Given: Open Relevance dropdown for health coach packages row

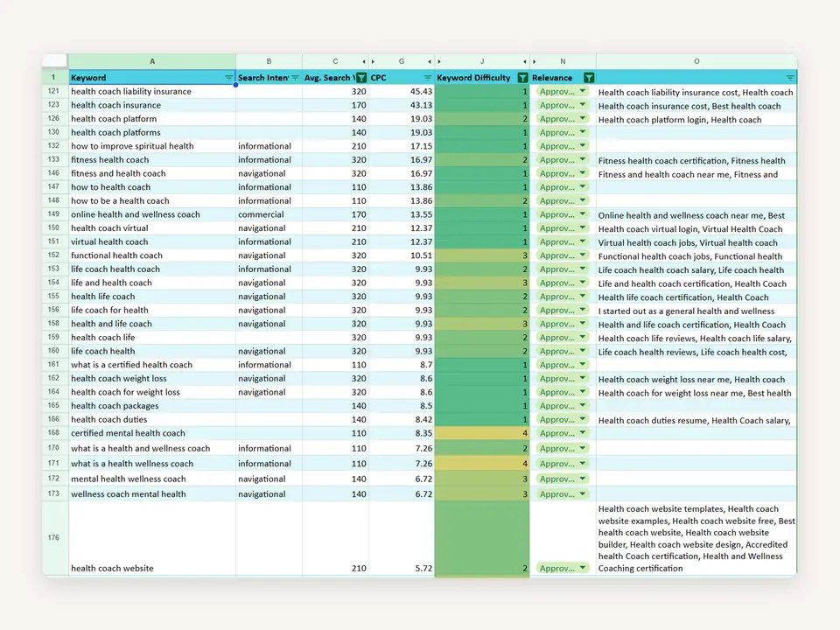Looking at the screenshot, I should click(x=583, y=405).
